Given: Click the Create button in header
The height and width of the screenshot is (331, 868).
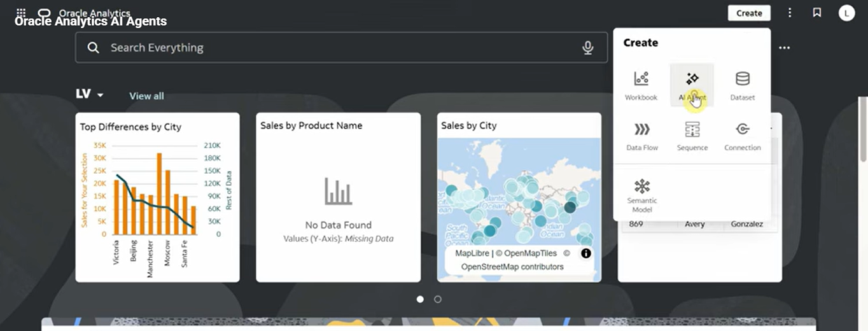Looking at the screenshot, I should click(x=749, y=13).
